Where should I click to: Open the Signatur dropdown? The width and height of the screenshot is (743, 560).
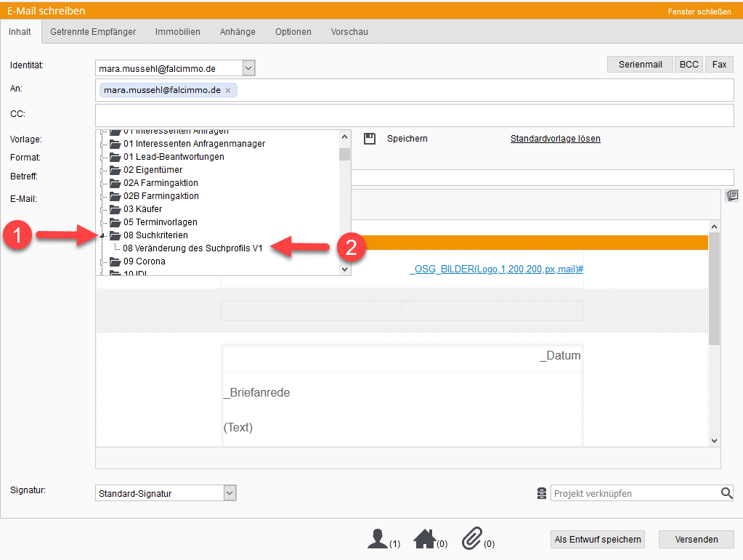pyautogui.click(x=230, y=493)
